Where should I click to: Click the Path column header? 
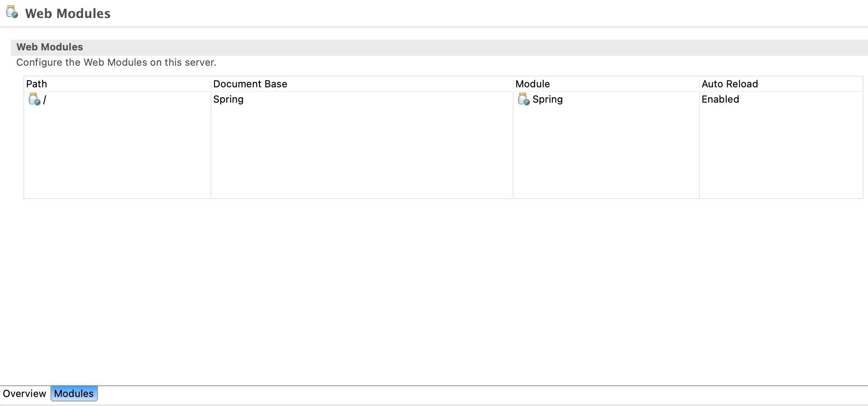click(117, 84)
